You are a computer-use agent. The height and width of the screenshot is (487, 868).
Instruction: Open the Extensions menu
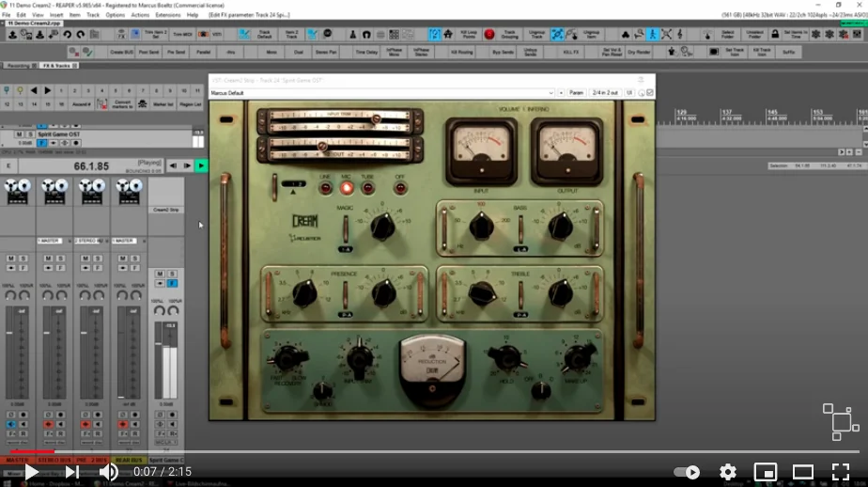tap(168, 15)
